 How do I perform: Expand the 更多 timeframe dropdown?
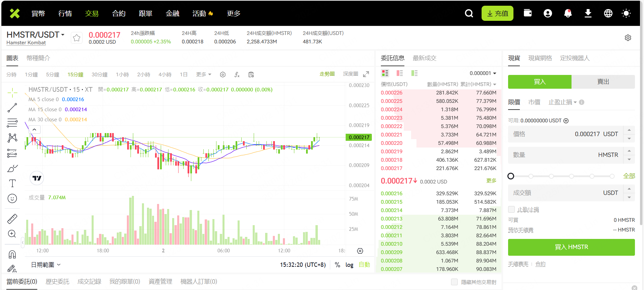[x=204, y=75]
